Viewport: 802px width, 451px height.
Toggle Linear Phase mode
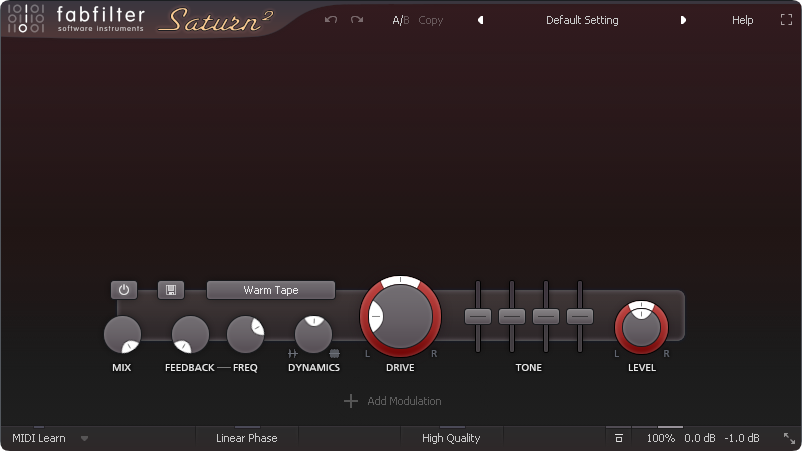tap(247, 438)
